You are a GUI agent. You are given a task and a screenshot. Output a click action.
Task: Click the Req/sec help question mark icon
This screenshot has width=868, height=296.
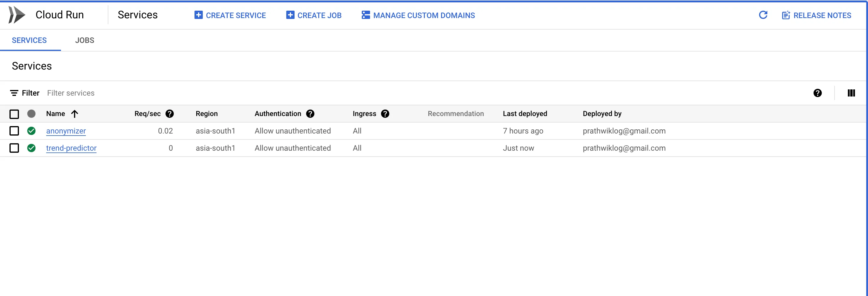(x=170, y=114)
